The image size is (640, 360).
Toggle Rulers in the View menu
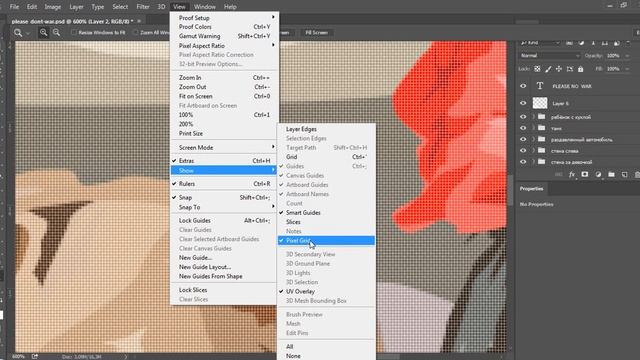coord(224,184)
